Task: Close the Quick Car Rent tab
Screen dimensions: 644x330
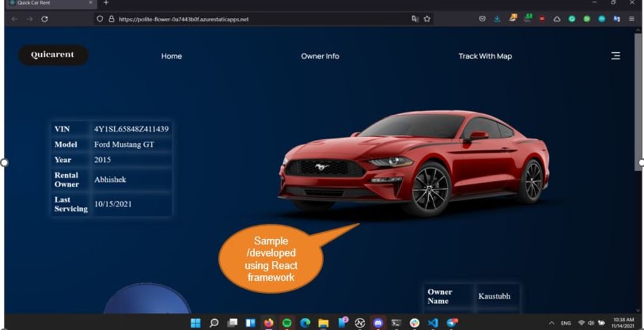Action: [x=90, y=3]
